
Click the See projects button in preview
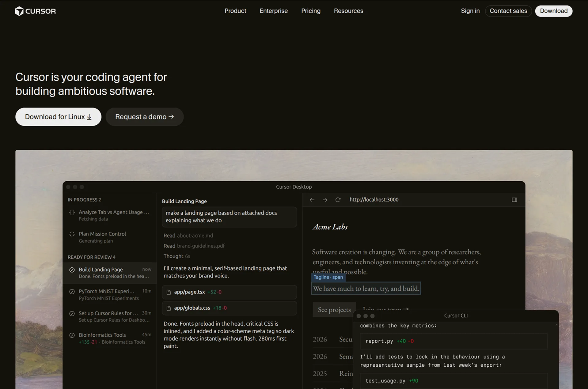point(334,310)
